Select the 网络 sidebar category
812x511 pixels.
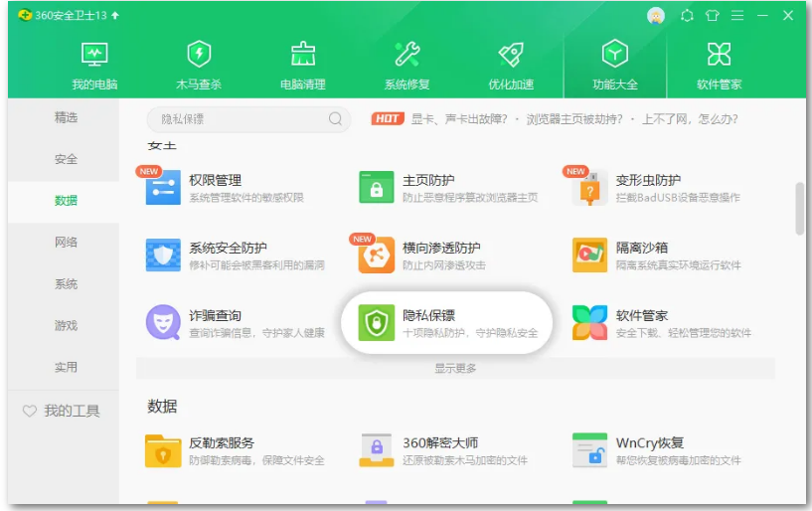coord(64,242)
